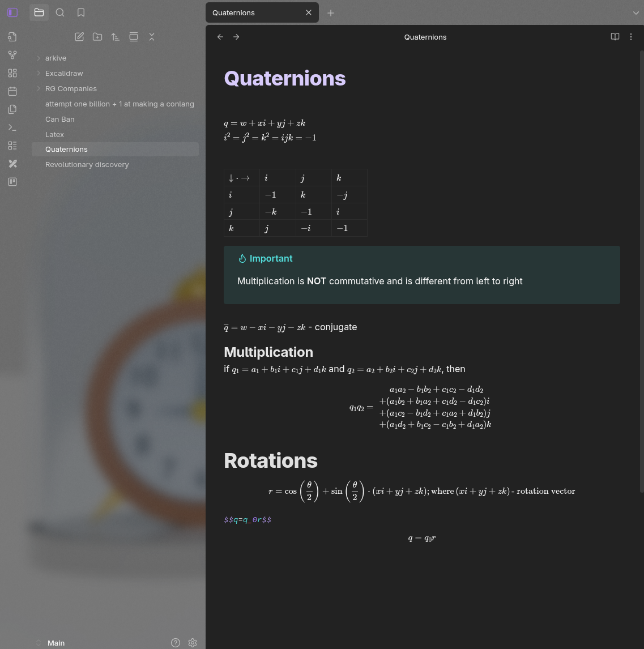Click the Kanban board icon in ribbon
This screenshot has width=644, height=649.
click(12, 182)
